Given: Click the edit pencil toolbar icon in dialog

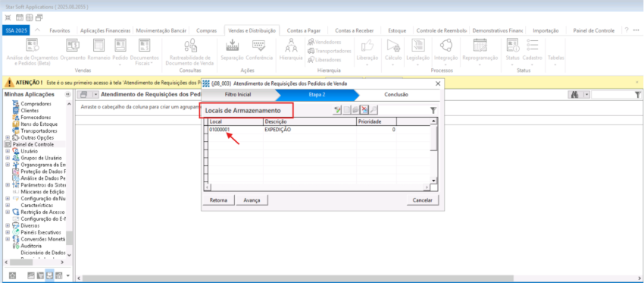Looking at the screenshot, I should (x=338, y=110).
